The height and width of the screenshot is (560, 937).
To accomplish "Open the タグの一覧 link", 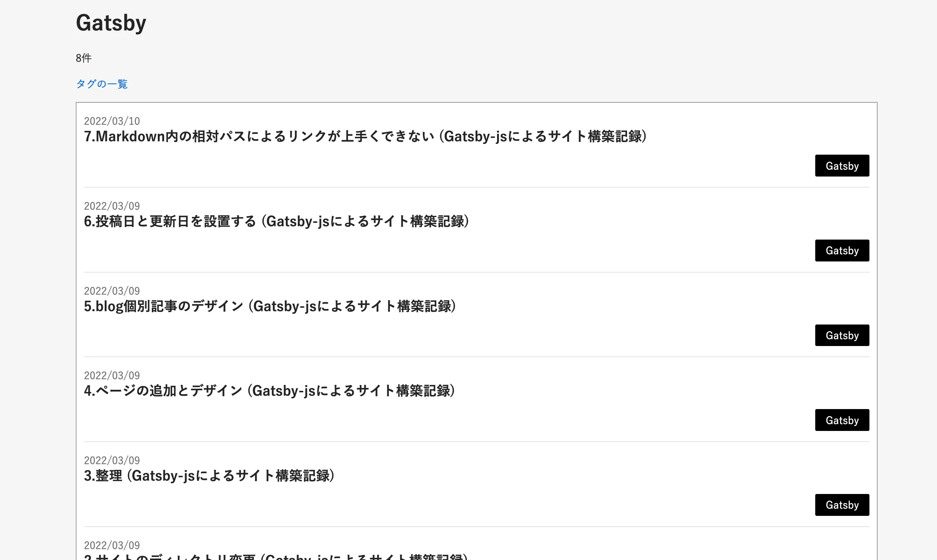I will 102,84.
